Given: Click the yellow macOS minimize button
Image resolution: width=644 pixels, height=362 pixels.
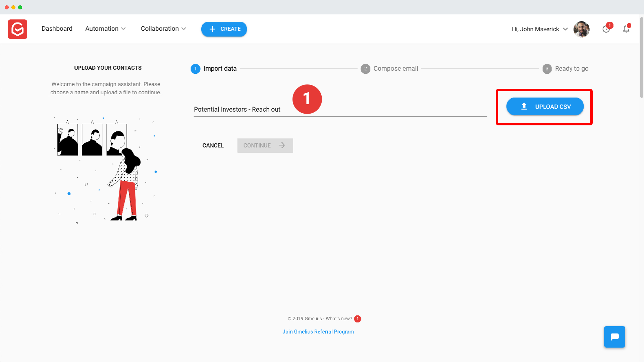Looking at the screenshot, I should point(13,7).
